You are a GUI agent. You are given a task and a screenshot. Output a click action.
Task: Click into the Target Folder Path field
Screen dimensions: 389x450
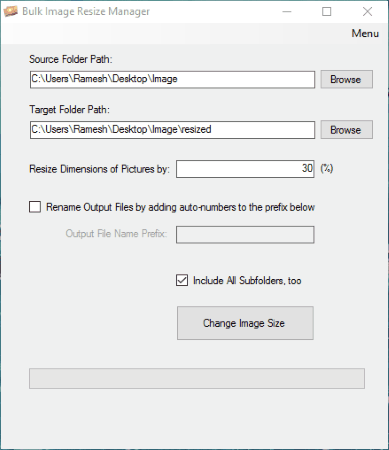(x=172, y=130)
